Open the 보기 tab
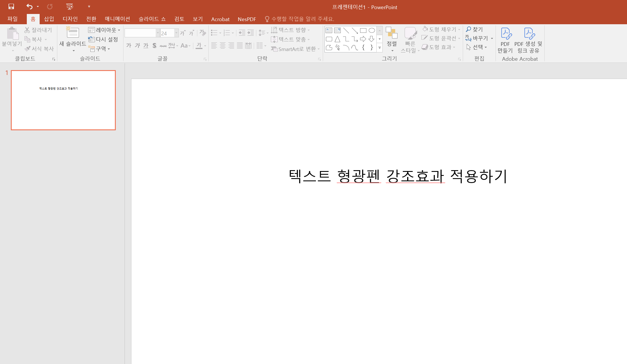 (x=198, y=19)
